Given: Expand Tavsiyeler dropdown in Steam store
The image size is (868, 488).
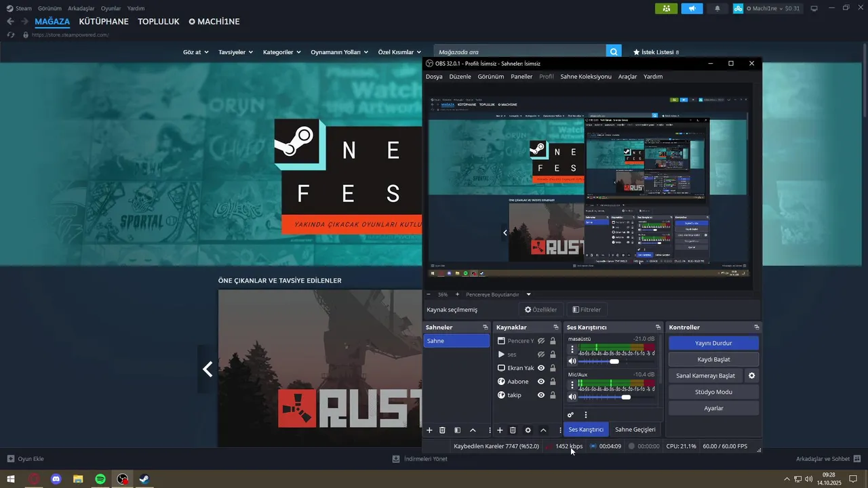Looking at the screenshot, I should pos(235,52).
